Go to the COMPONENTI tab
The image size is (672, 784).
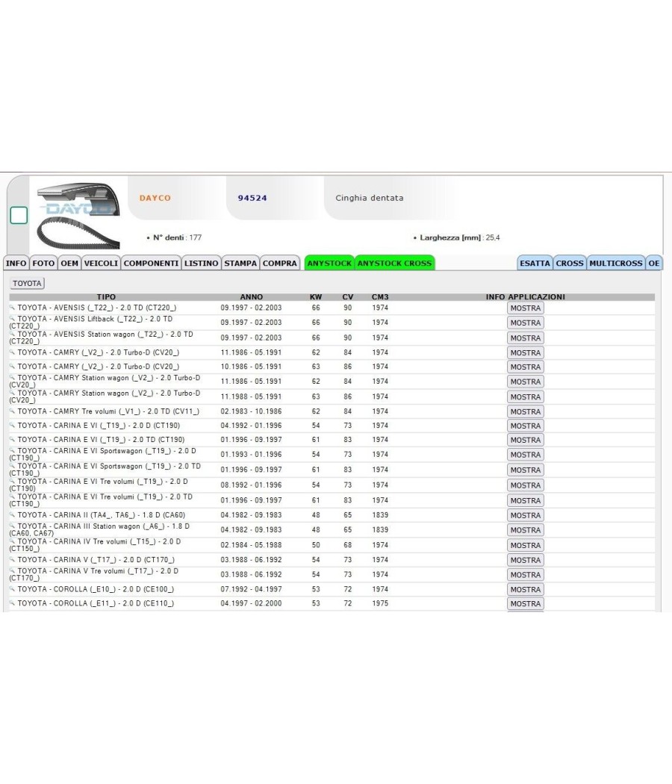click(x=151, y=263)
